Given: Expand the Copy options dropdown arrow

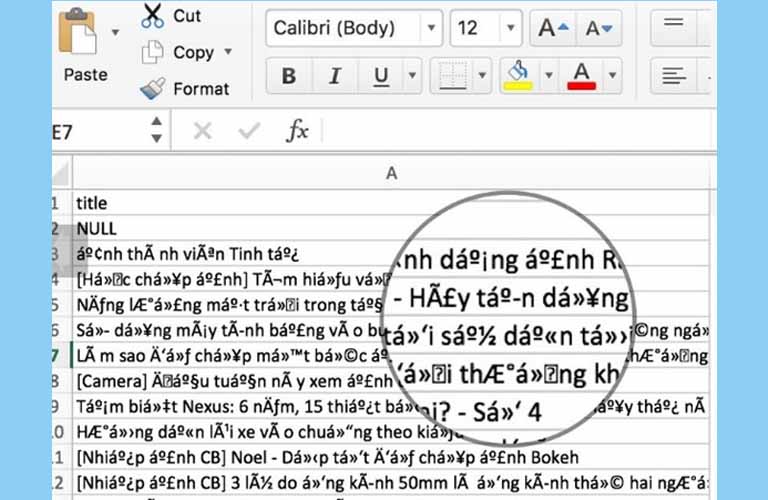Looking at the screenshot, I should click(228, 52).
